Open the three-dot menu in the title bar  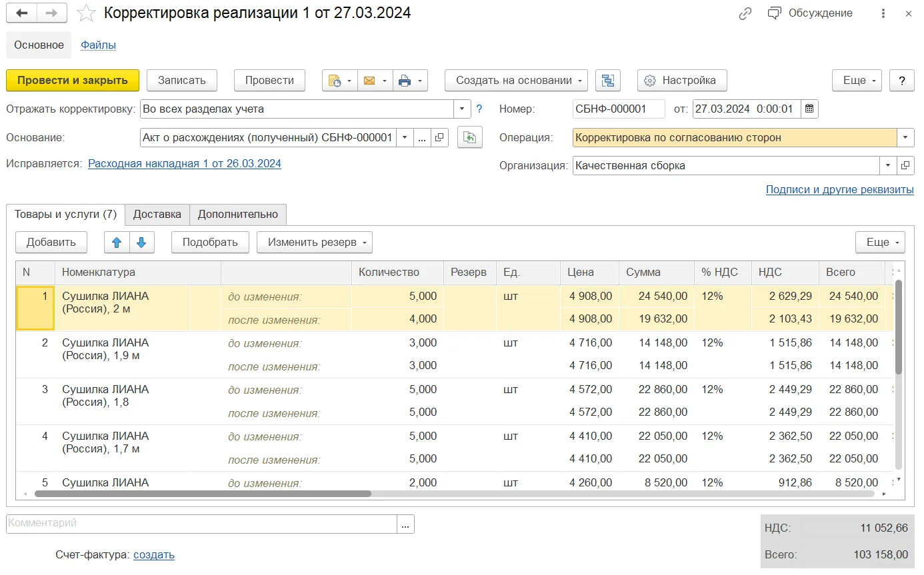click(x=883, y=13)
